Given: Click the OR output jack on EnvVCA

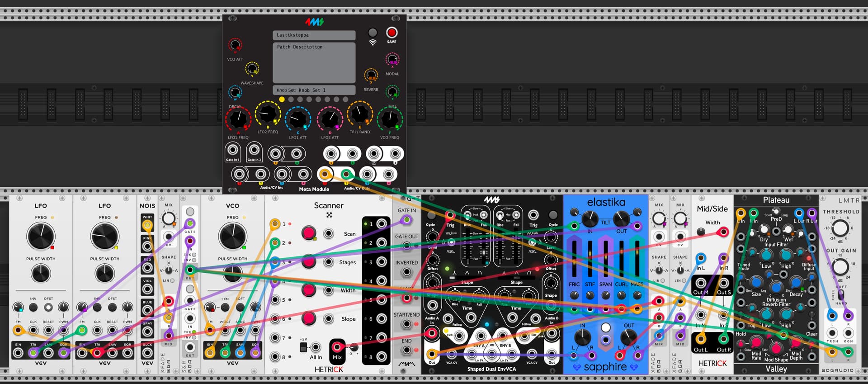Looking at the screenshot, I should point(492,354).
